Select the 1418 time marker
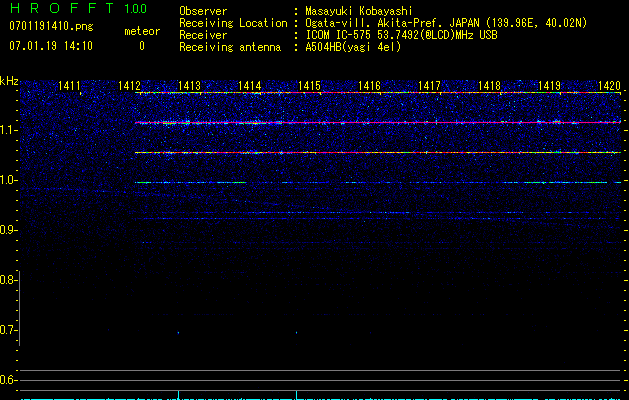The image size is (629, 400). pyautogui.click(x=489, y=87)
